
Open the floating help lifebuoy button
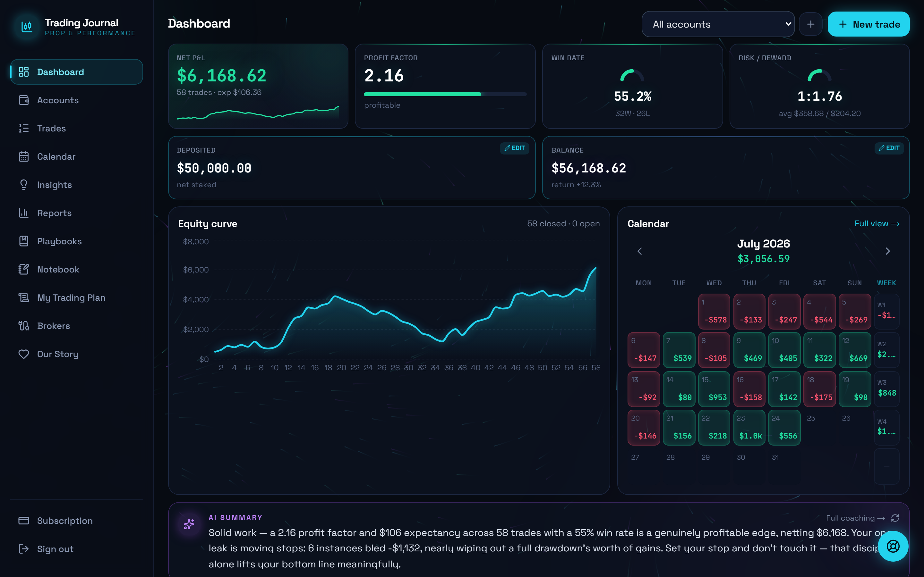[893, 547]
